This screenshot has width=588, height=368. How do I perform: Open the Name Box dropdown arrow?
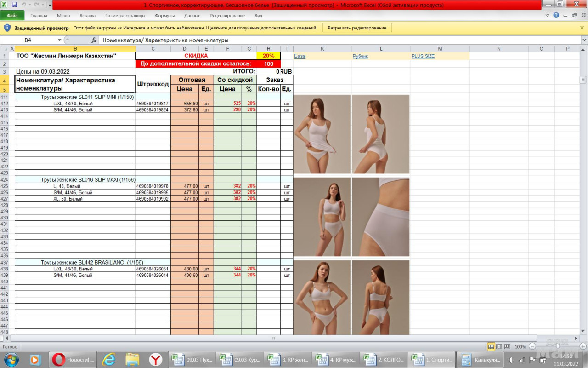point(59,40)
